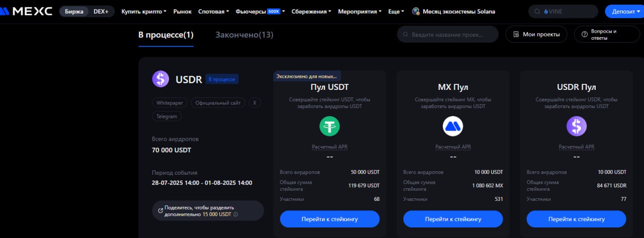Open Мои проекты button
This screenshot has height=238, width=644.
(x=536, y=34)
